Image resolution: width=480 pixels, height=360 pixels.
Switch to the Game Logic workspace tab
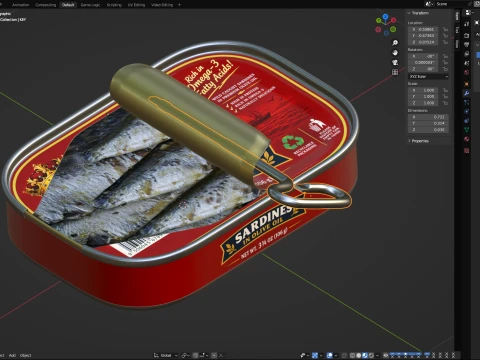pos(90,5)
